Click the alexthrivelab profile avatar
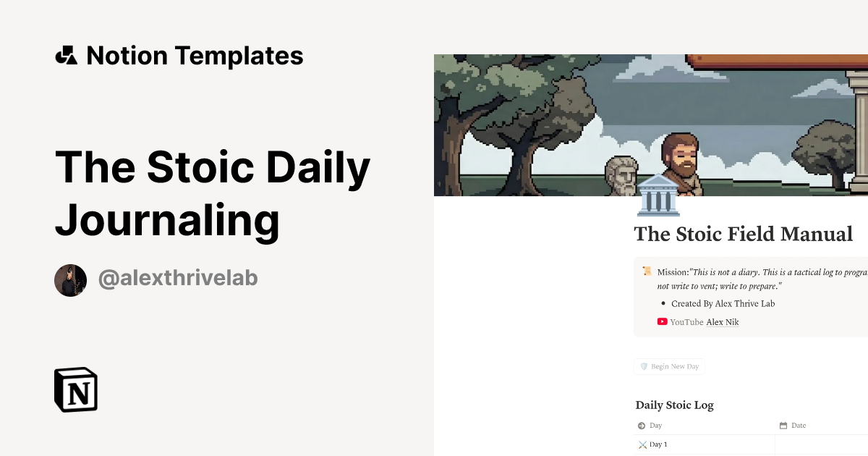 (x=70, y=280)
